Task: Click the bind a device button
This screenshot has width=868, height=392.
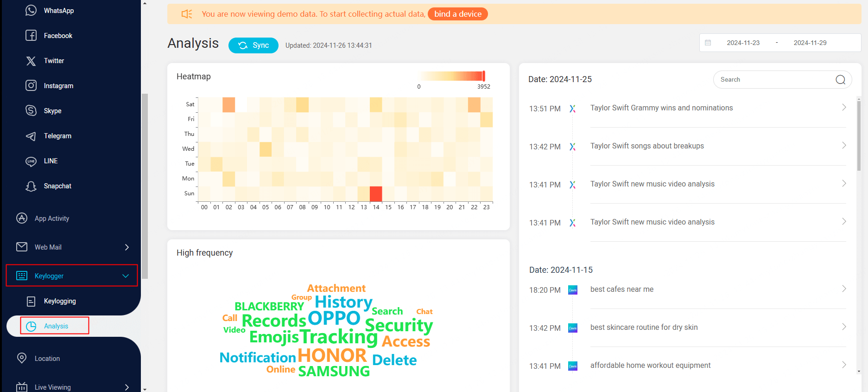Action: coord(458,14)
